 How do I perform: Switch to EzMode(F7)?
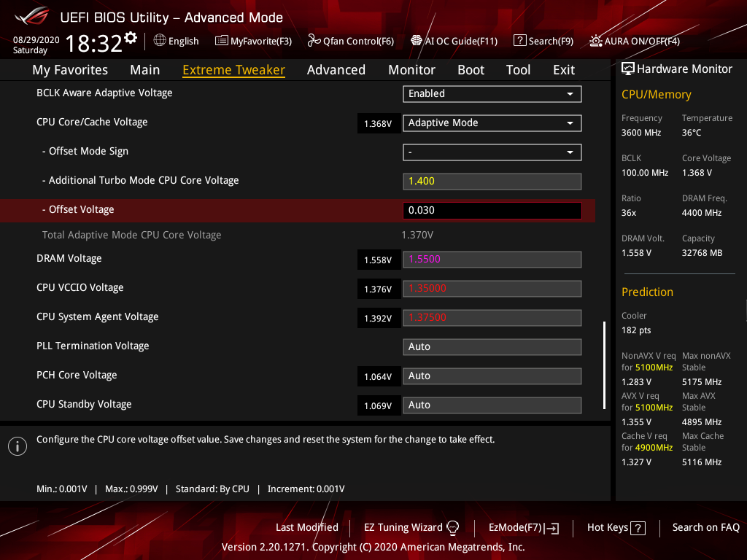click(x=524, y=528)
